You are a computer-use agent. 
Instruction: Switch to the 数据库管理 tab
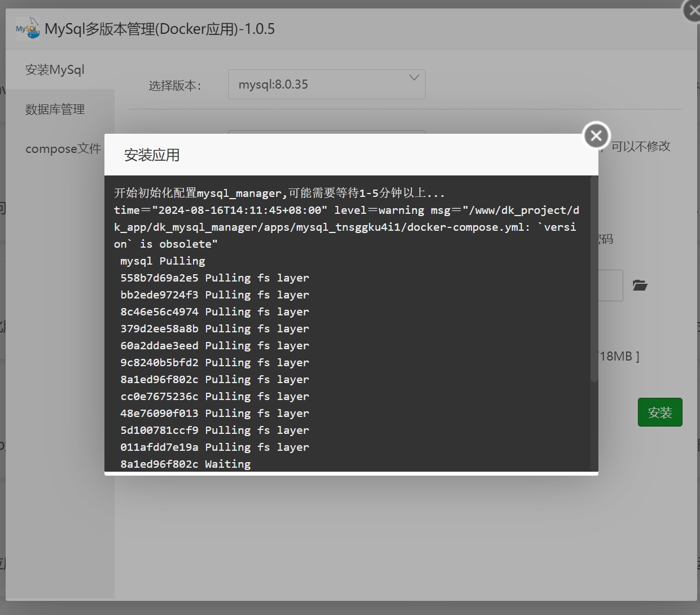[55, 109]
